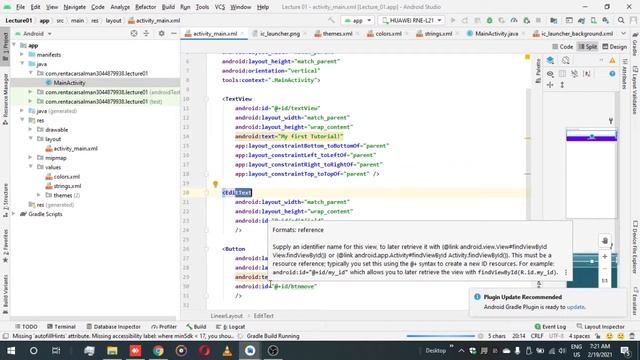Click the Run app play icon
The image size is (640, 360).
pyautogui.click(x=453, y=20)
